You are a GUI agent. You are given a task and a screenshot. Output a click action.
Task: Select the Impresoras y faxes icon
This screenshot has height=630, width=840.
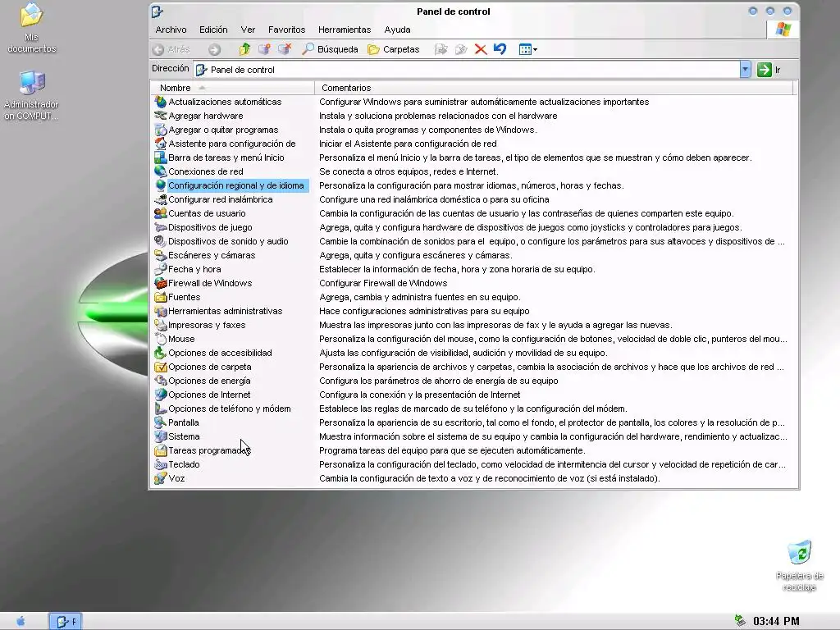click(x=160, y=324)
